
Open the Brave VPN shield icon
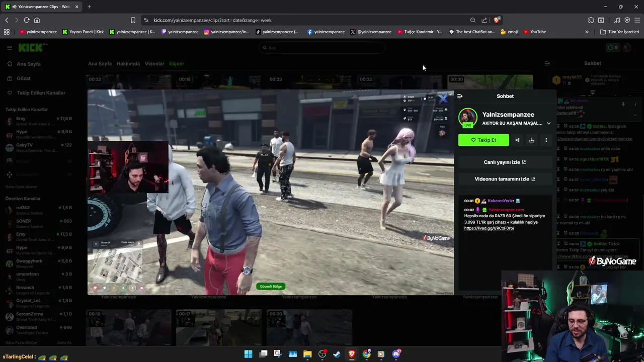[627, 20]
